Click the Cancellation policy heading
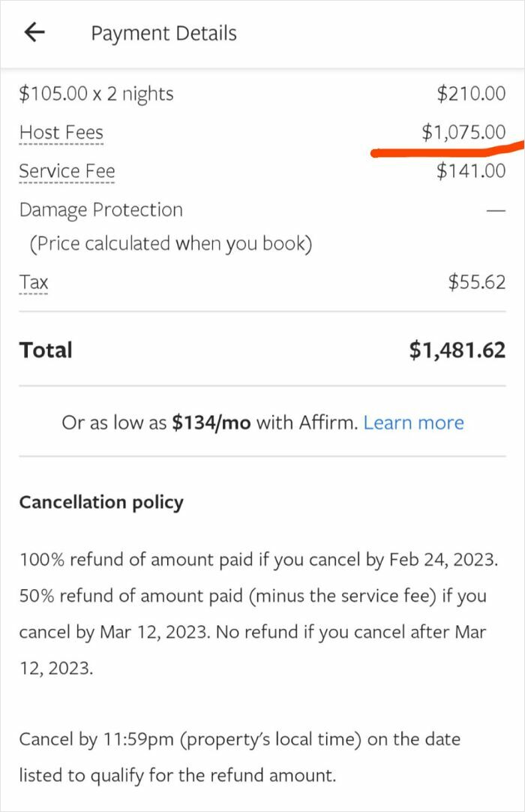The height and width of the screenshot is (812, 525). [x=101, y=502]
